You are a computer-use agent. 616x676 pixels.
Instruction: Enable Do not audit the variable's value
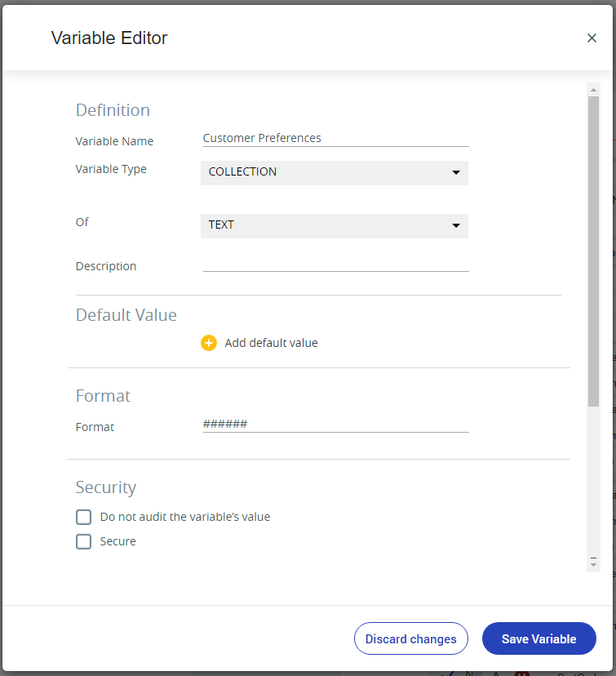tap(83, 517)
